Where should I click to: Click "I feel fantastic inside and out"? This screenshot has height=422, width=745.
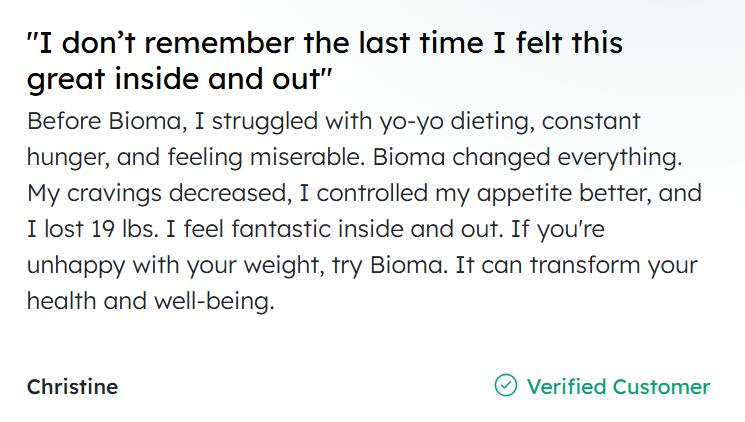point(316,229)
